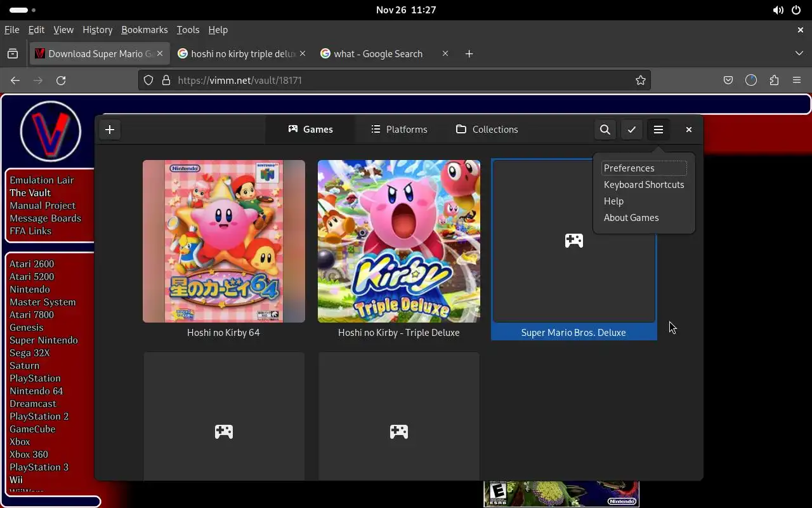
Task: Click Hoshi no Kirby - Triple Deluxe label
Action: click(x=399, y=333)
